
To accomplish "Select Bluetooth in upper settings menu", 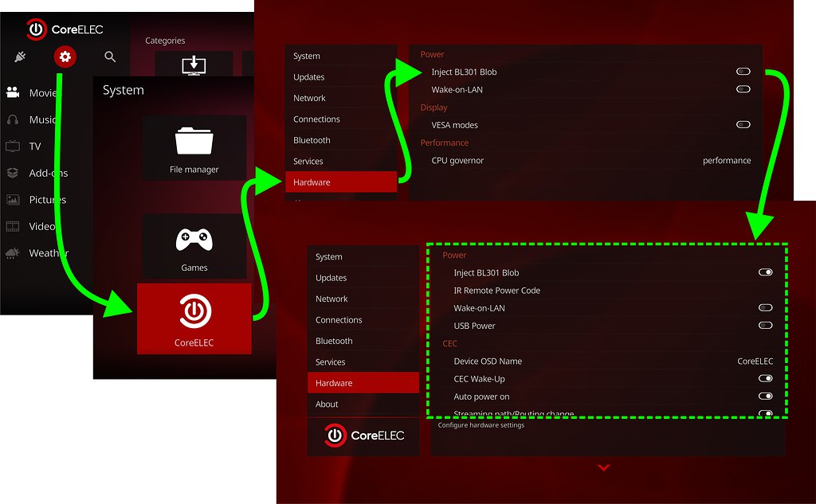I will (x=341, y=140).
